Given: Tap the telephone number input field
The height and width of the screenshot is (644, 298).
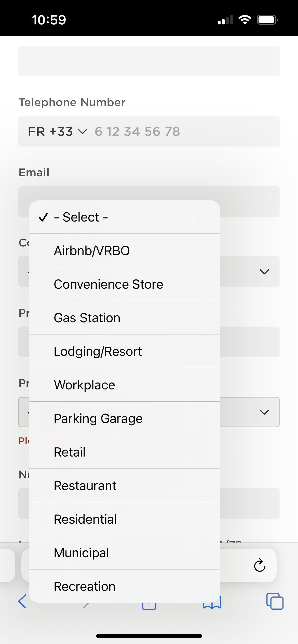Looking at the screenshot, I should coord(183,131).
